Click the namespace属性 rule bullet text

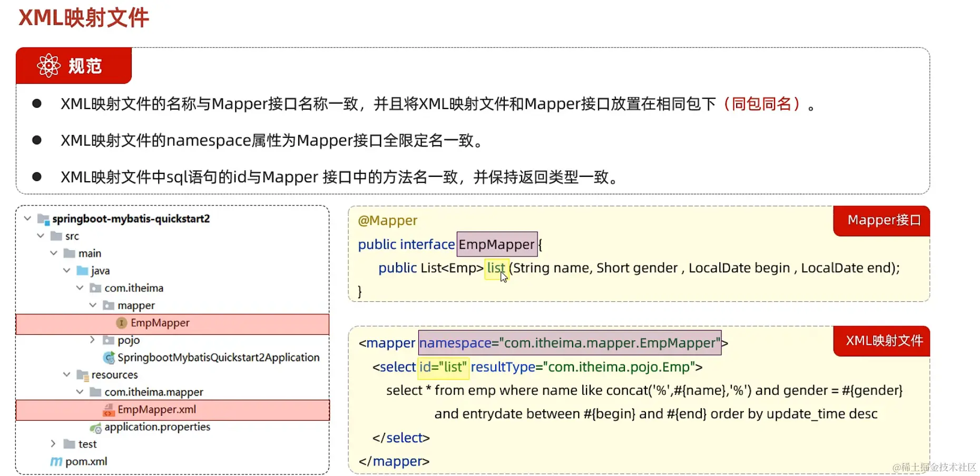(x=272, y=141)
